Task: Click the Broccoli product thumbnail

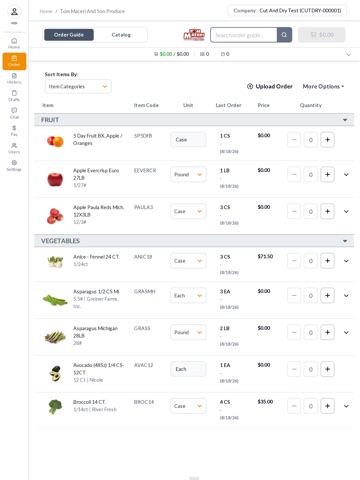Action: pos(55,407)
